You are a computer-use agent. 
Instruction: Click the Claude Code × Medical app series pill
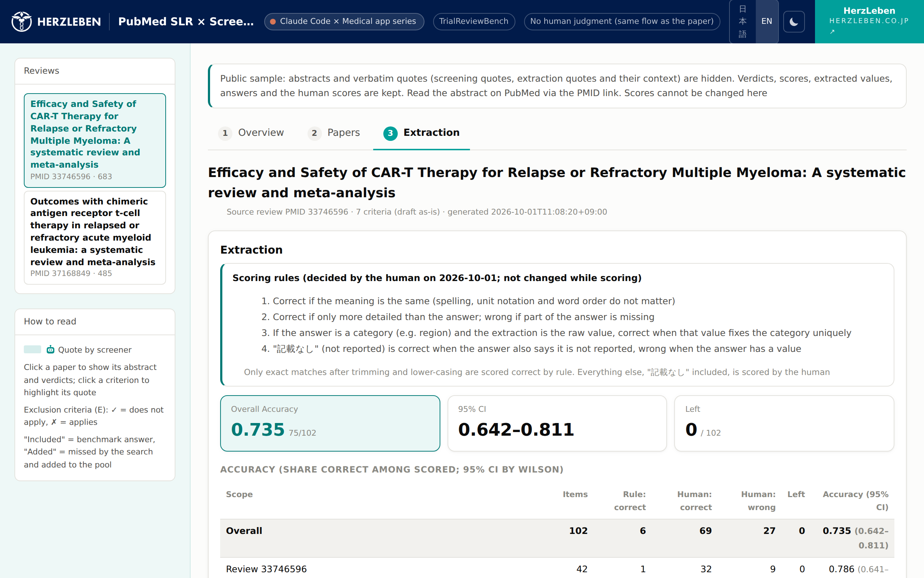coord(344,21)
